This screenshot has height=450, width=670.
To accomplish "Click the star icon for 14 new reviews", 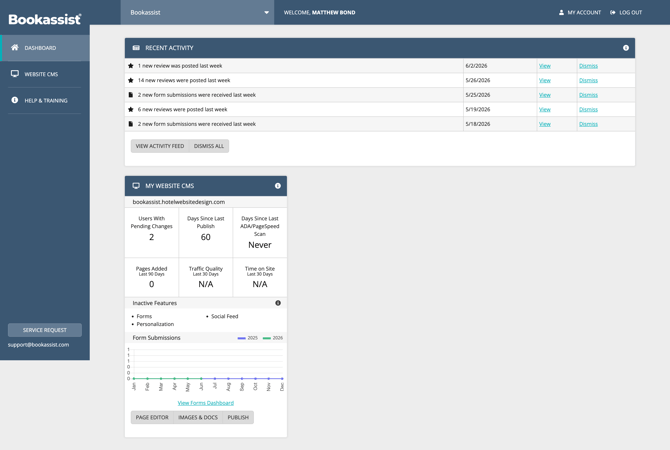I will pos(131,80).
